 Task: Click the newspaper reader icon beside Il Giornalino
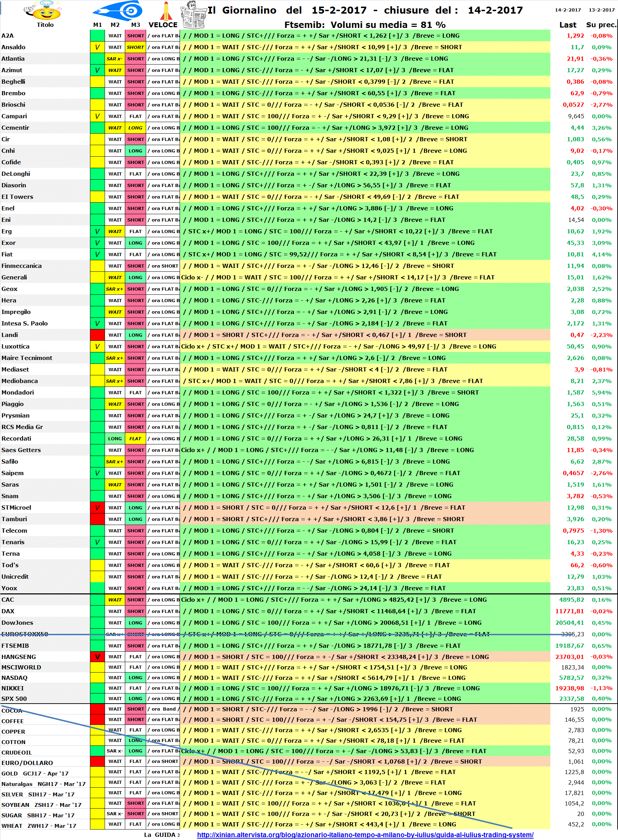tap(194, 15)
